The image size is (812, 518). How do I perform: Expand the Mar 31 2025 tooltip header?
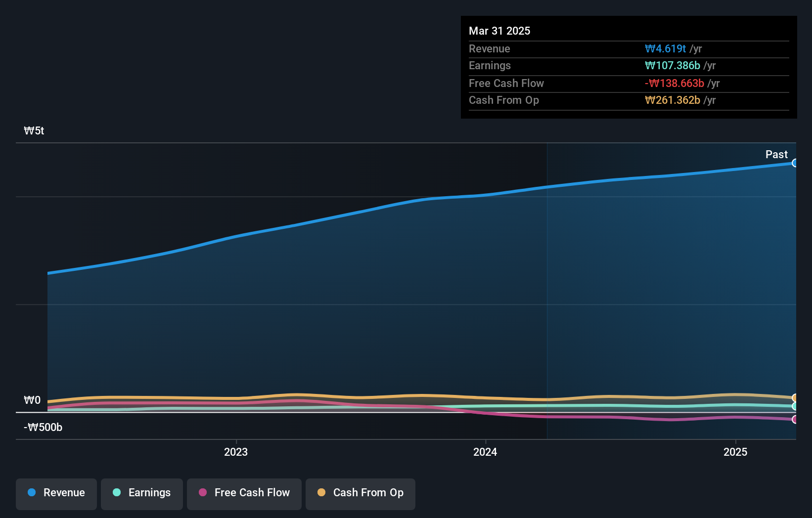click(x=499, y=31)
